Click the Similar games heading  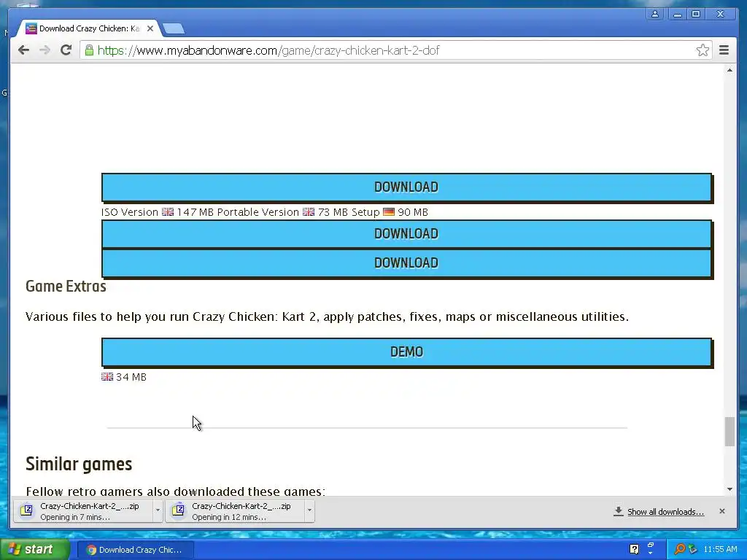[x=79, y=464]
